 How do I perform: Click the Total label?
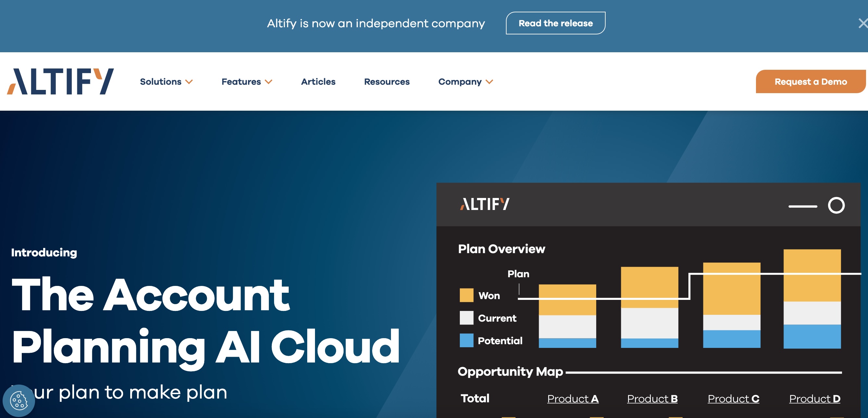click(475, 399)
